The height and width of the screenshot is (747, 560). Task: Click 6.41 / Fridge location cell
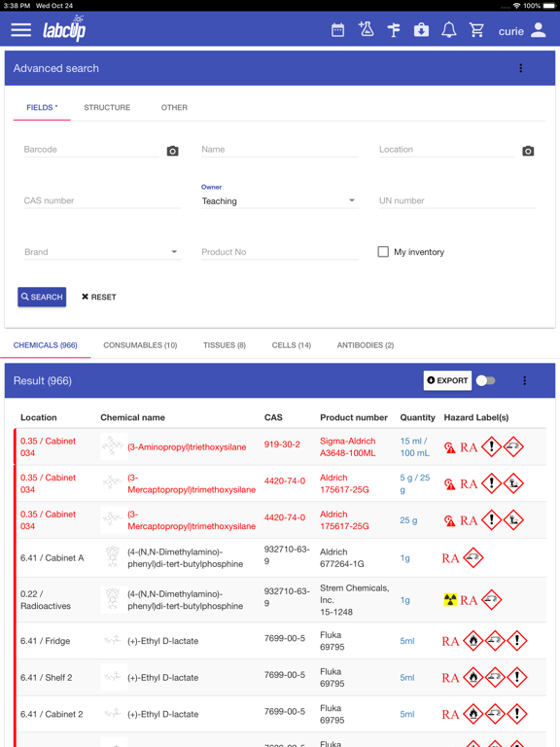(46, 641)
